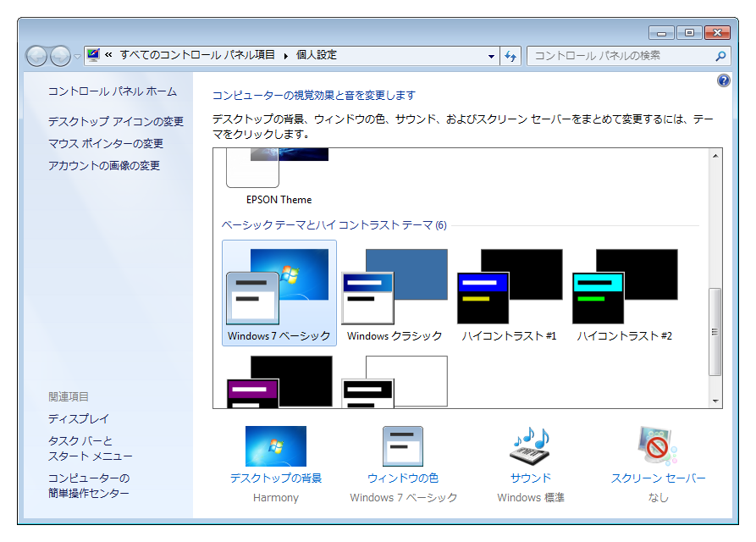Click in the control panel search field

point(620,56)
